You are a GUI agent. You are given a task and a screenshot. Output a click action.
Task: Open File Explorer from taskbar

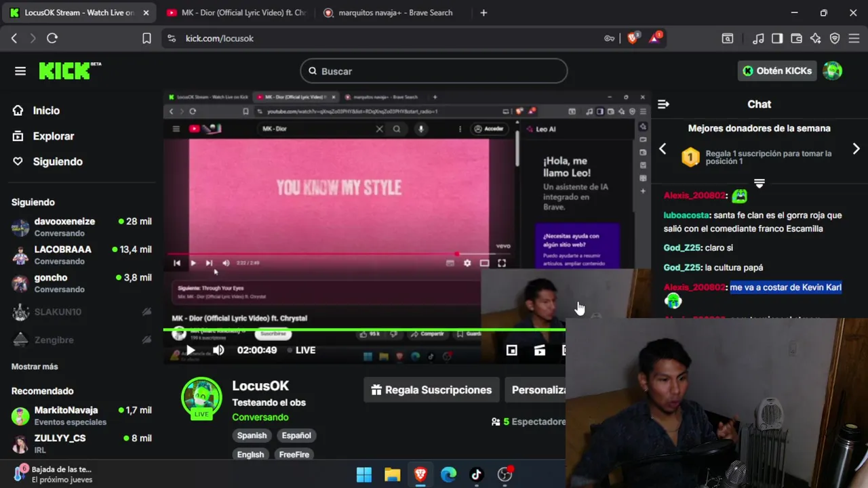392,474
